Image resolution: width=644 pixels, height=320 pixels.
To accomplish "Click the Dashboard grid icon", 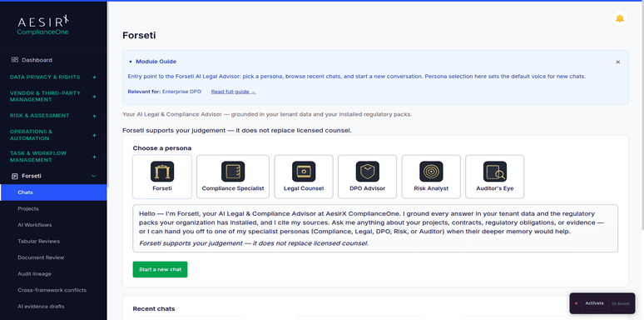I will pos(15,60).
